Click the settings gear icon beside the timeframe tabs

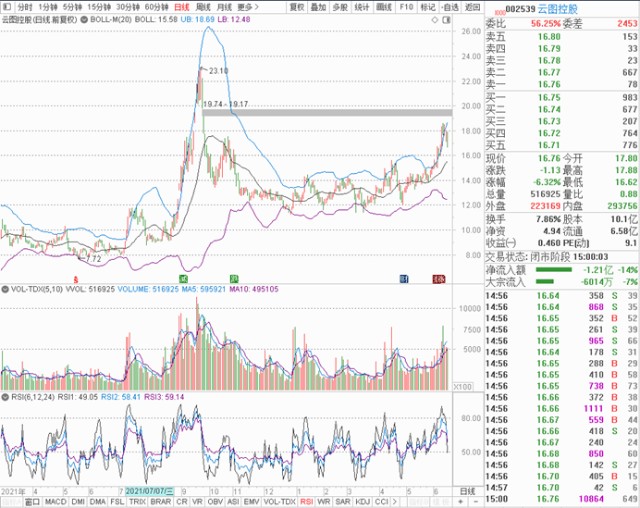[8, 6]
